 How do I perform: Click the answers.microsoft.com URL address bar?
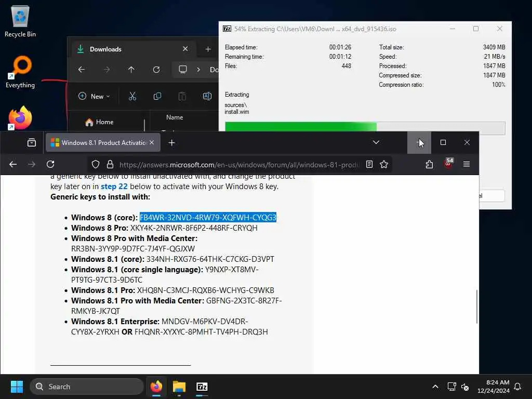(239, 165)
